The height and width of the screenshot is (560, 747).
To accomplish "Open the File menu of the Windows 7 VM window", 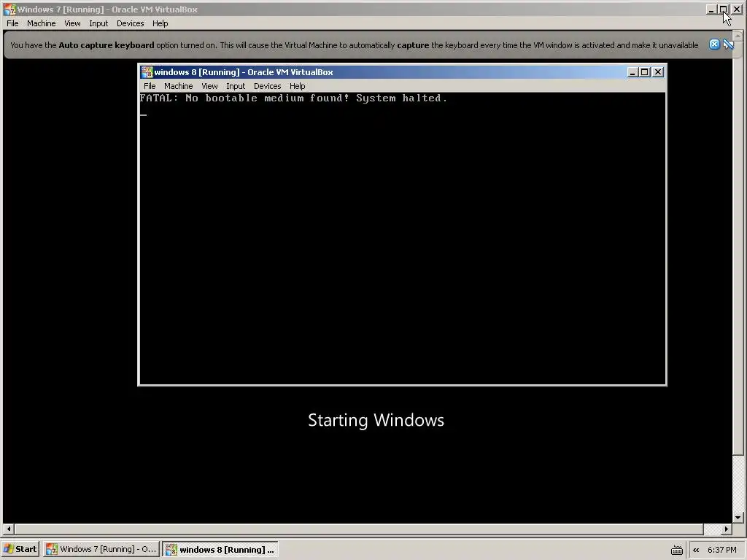I will (x=12, y=23).
